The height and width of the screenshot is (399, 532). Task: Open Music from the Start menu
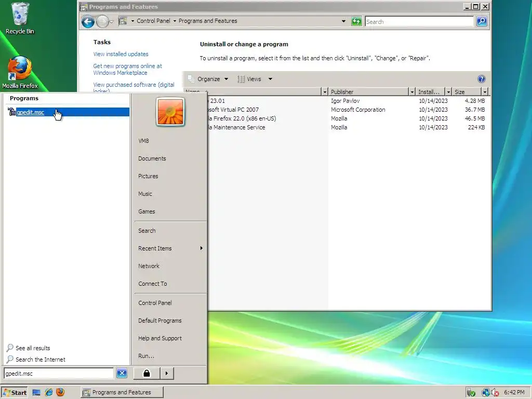(145, 194)
